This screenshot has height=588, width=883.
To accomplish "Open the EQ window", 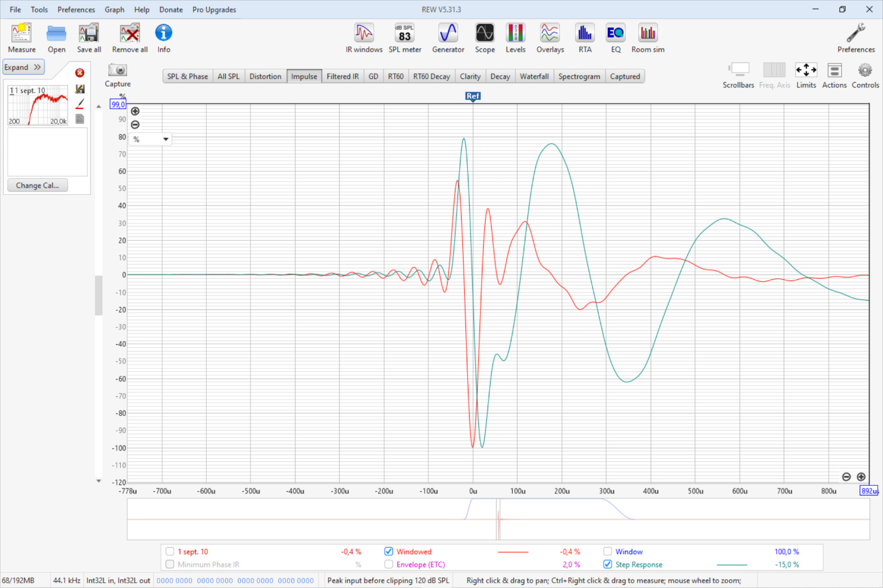I will point(615,38).
